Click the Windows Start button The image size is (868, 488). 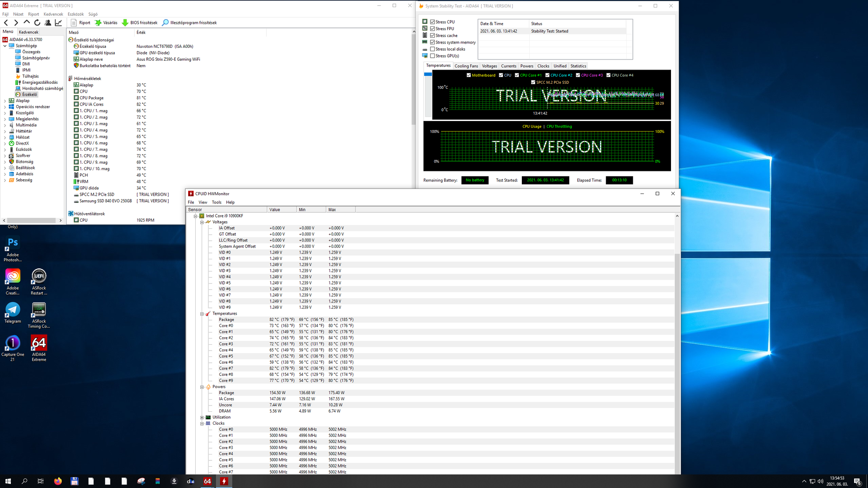coord(8,481)
